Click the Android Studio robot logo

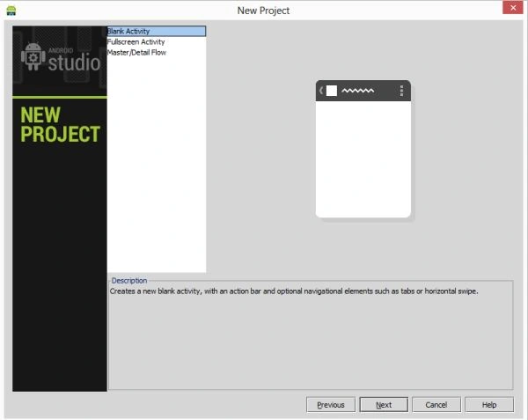[33, 57]
